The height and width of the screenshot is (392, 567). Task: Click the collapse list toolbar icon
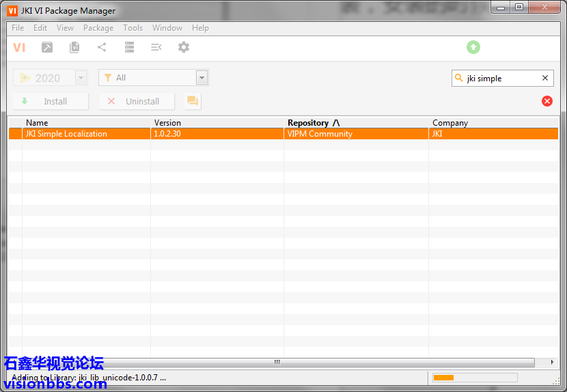156,47
